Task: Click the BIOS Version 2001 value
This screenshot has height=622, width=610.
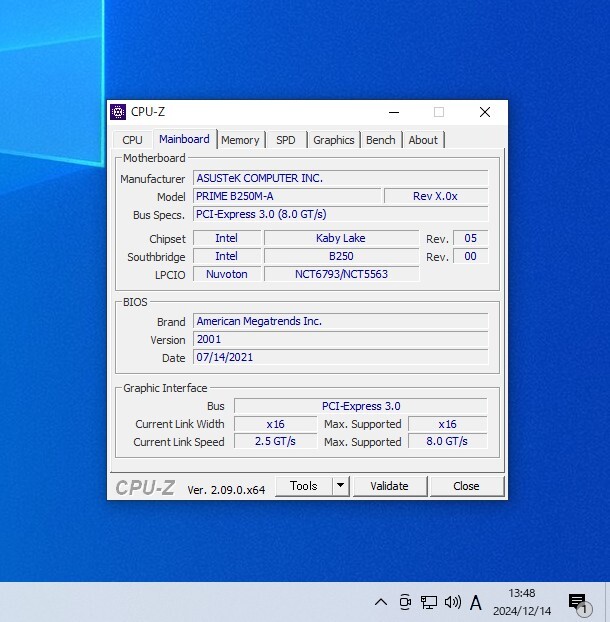Action: (341, 339)
